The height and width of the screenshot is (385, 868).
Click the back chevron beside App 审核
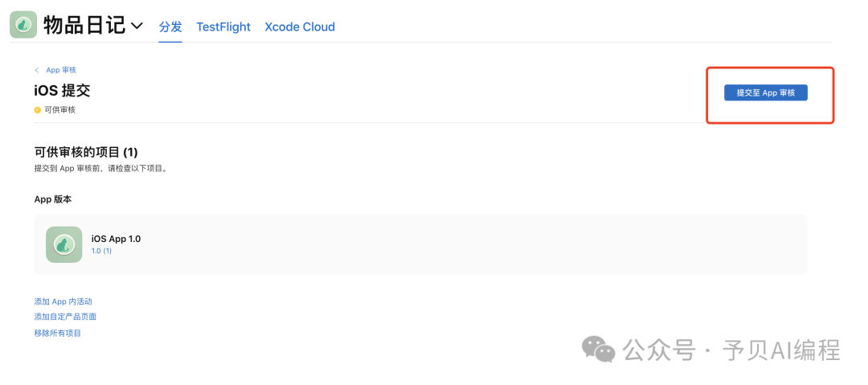coord(37,71)
